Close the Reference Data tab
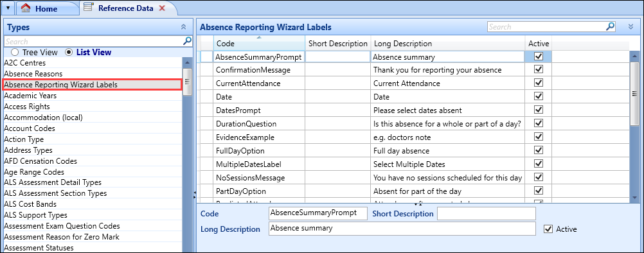The width and height of the screenshot is (644, 253). (162, 8)
